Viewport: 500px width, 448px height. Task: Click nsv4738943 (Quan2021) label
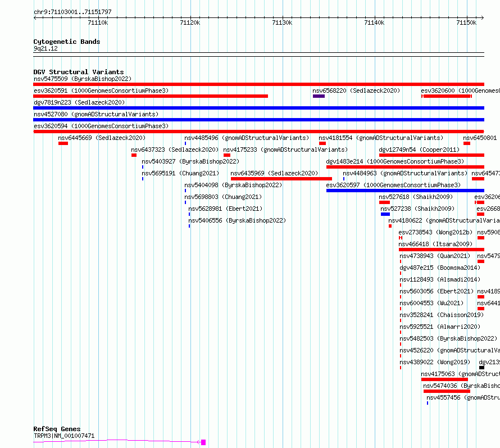pos(435,256)
